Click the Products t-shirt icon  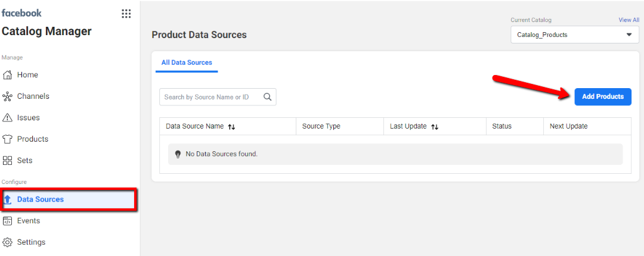(8, 139)
